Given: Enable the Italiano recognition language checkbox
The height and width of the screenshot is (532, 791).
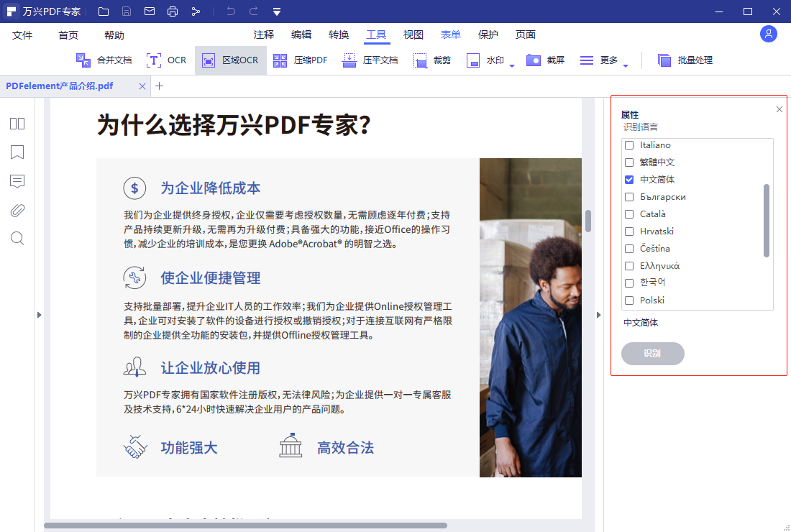Looking at the screenshot, I should (x=628, y=145).
